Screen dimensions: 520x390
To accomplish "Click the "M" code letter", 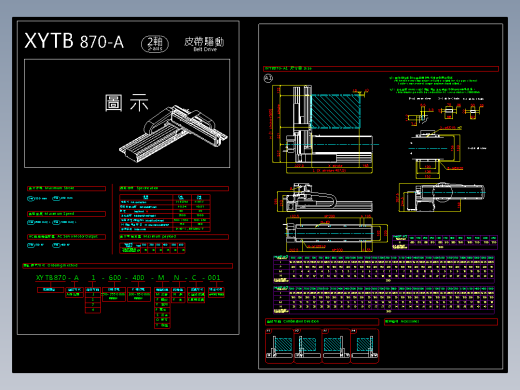I will (x=161, y=278).
